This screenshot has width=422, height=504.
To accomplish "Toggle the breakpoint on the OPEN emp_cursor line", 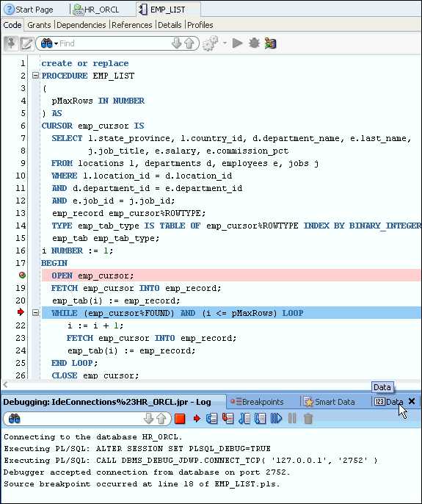I will point(22,276).
